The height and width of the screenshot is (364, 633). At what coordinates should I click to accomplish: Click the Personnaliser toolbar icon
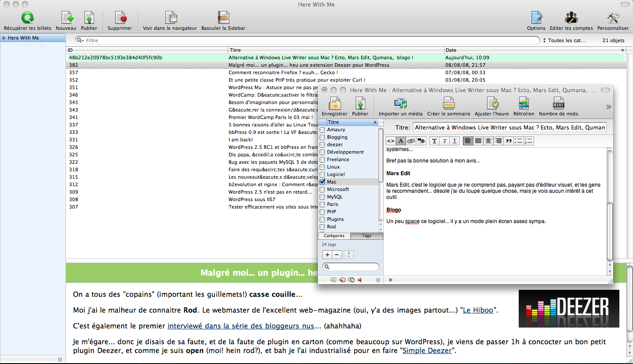pyautogui.click(x=613, y=18)
